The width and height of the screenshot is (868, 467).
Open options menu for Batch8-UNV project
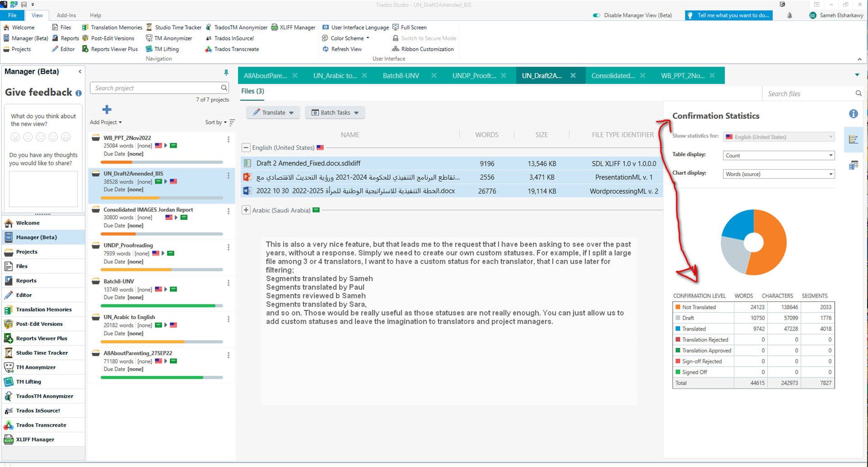tap(228, 283)
